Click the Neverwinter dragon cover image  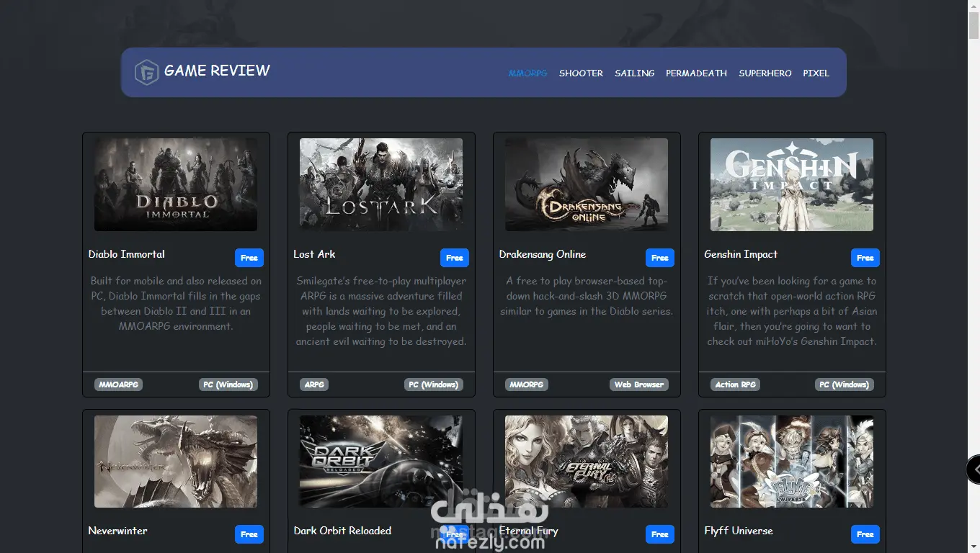(x=176, y=462)
